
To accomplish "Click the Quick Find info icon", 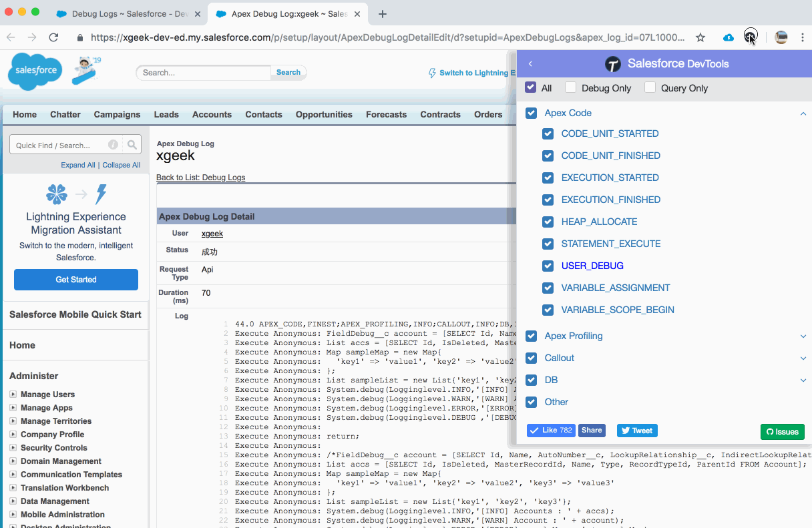I will (114, 144).
